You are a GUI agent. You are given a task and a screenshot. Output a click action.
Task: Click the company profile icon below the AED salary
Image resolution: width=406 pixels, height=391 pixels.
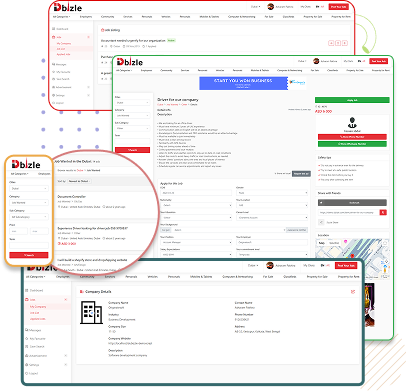click(352, 123)
